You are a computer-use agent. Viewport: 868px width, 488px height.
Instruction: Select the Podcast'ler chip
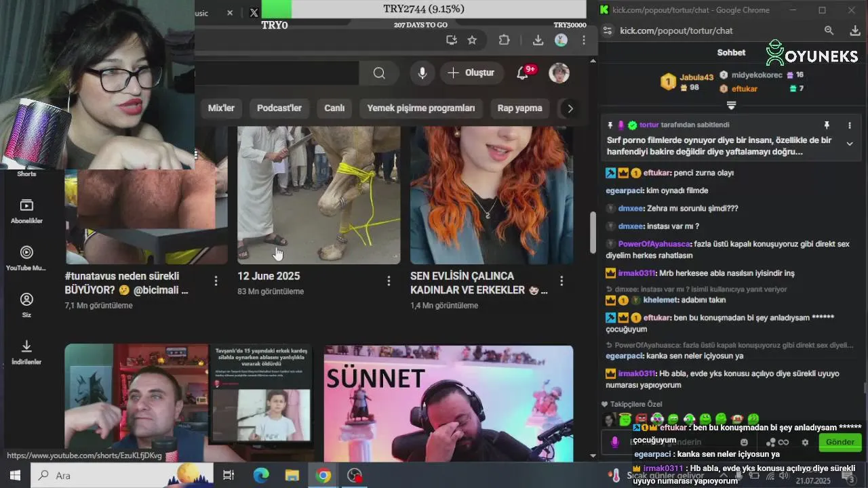click(279, 108)
